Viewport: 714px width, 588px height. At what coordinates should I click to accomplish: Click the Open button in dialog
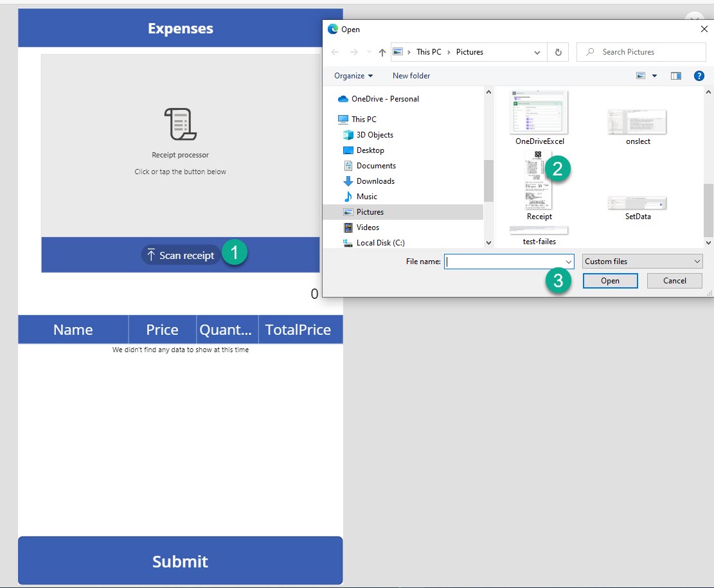point(610,281)
